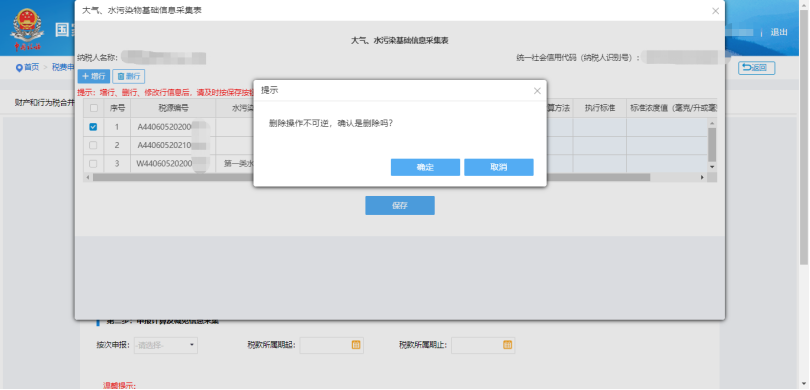The width and height of the screenshot is (810, 390).
Task: Add a row with the 增行 button
Action: click(94, 76)
